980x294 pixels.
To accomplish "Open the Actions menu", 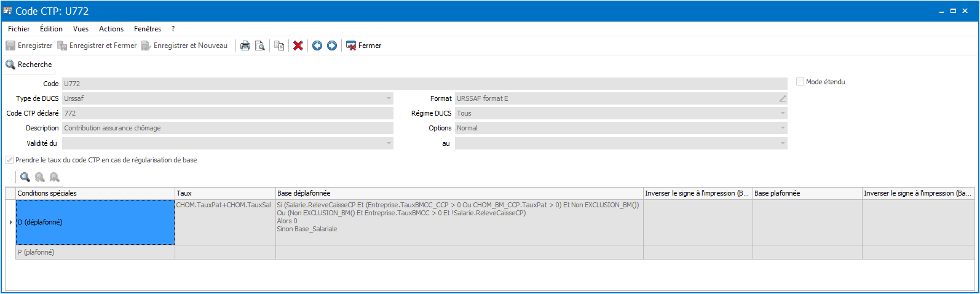I will click(x=111, y=29).
